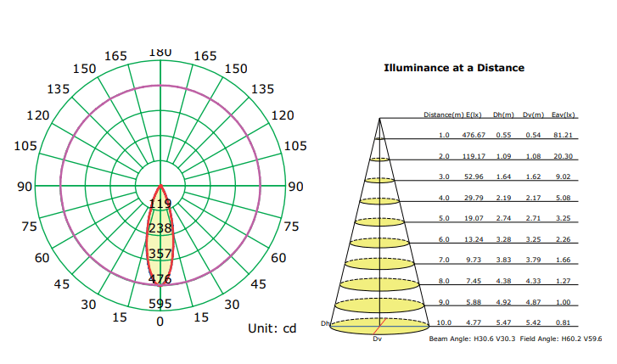Pick the Dv value 1.62

pos(533,176)
